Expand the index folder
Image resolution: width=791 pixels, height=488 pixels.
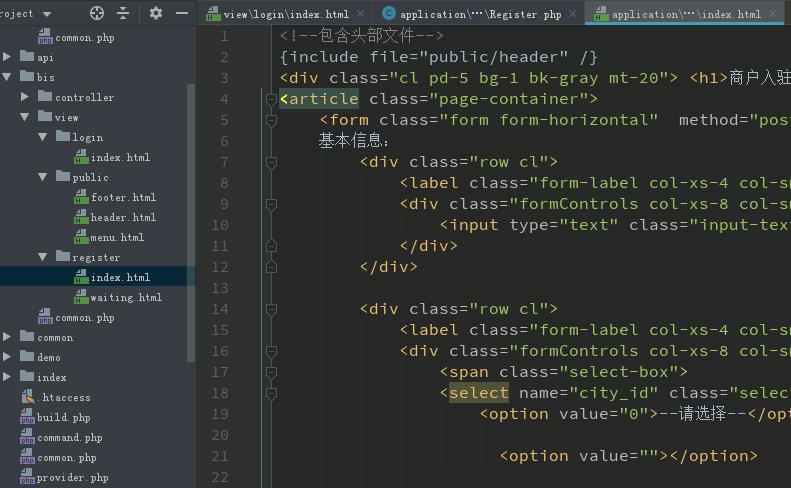click(x=7, y=377)
